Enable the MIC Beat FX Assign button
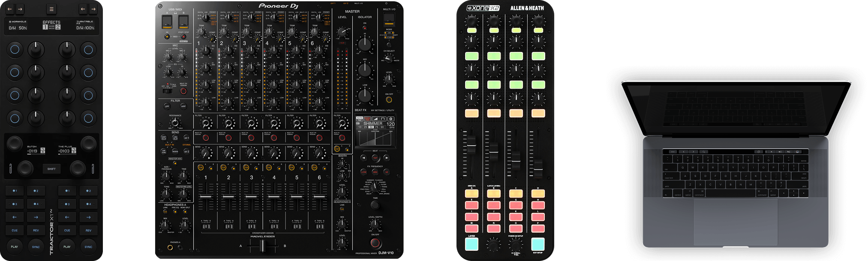 click(x=183, y=91)
